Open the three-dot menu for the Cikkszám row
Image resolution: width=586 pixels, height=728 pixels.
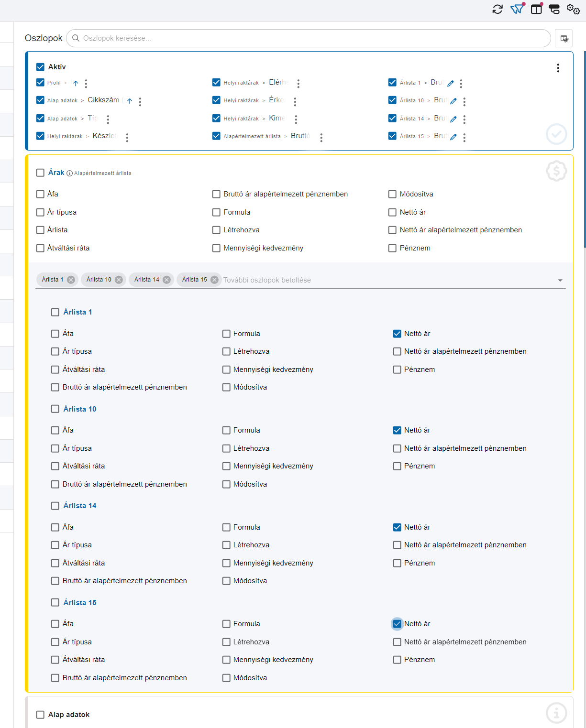[140, 101]
